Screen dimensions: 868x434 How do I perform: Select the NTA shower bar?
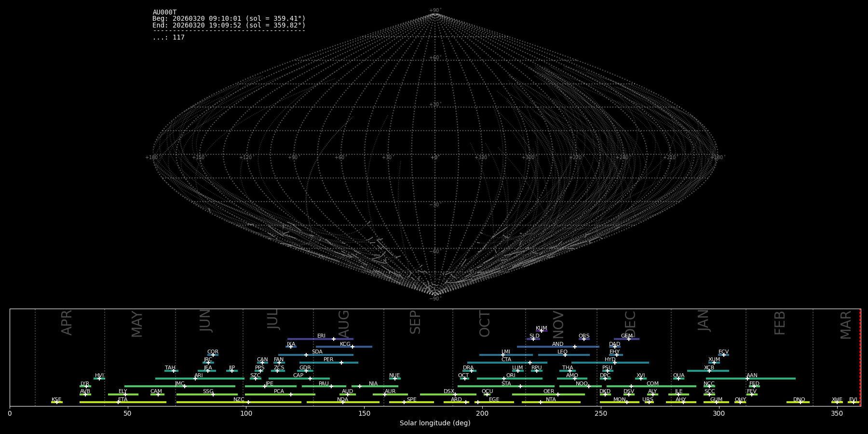click(551, 402)
